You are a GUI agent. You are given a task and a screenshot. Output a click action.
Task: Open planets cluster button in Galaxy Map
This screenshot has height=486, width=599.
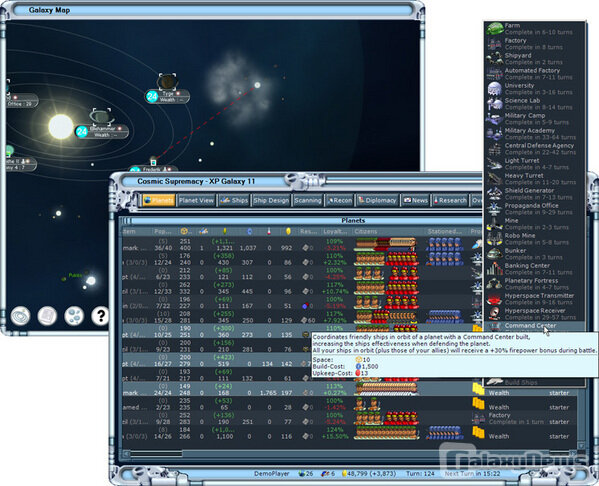[74, 316]
